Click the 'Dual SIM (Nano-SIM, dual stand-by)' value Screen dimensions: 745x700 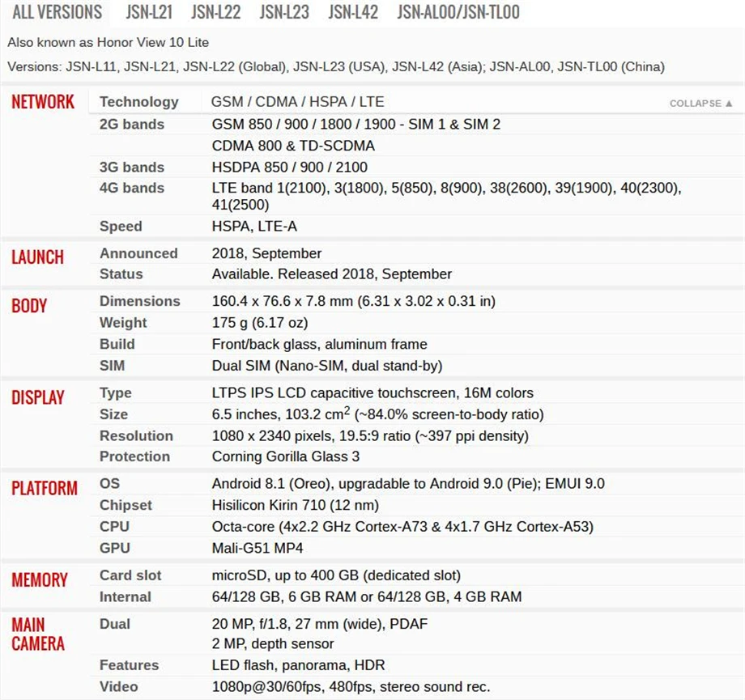pos(327,366)
